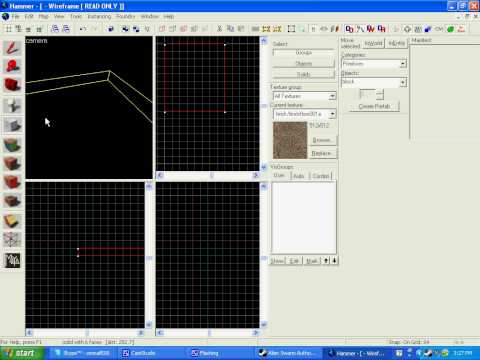Click the brown current texture preview
This screenshot has width=480, height=360.
tap(290, 140)
